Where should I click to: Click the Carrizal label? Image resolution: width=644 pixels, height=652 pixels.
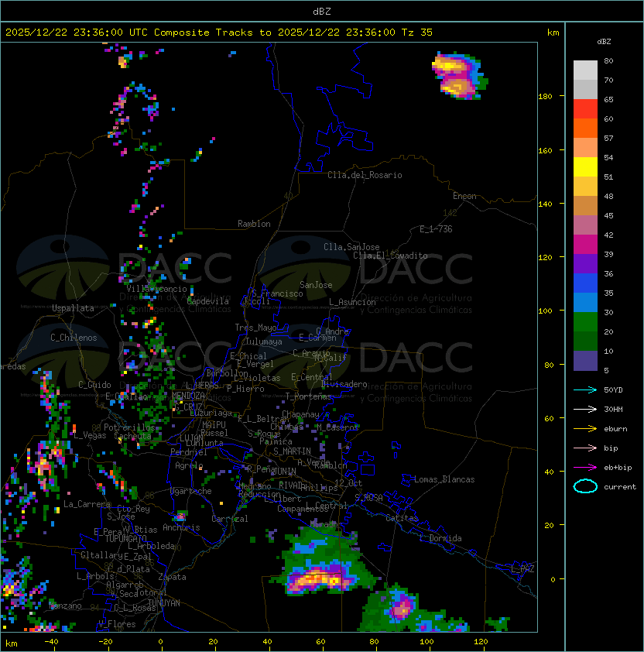[230, 519]
